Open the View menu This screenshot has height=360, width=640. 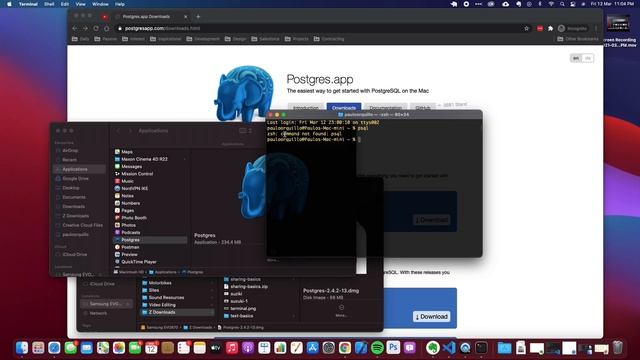[x=80, y=4]
